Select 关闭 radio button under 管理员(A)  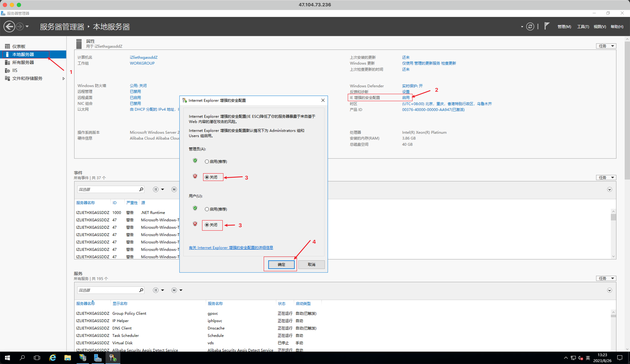[207, 177]
